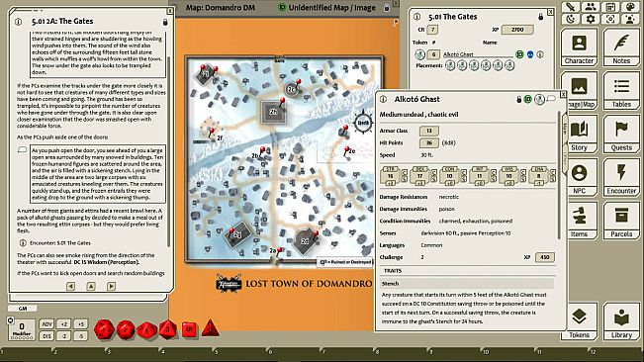This screenshot has height=362, width=644.
Task: Click the blue skull icon on Alkotó Ghast row
Action: [x=530, y=54]
